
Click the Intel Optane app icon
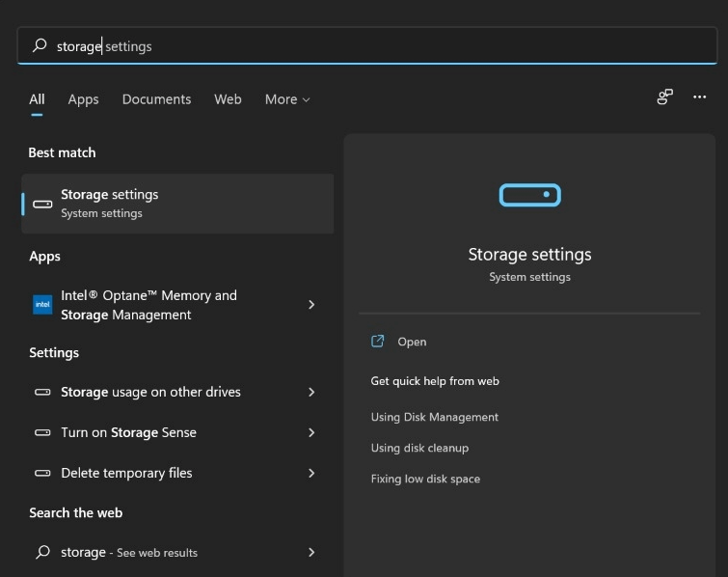(x=42, y=305)
